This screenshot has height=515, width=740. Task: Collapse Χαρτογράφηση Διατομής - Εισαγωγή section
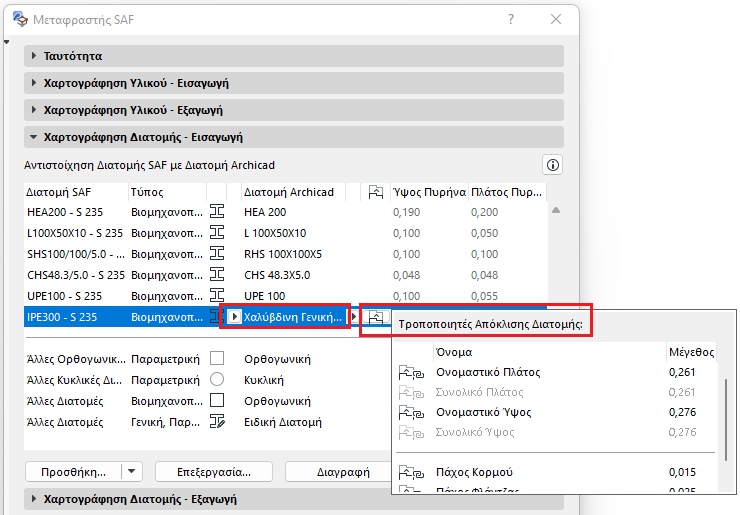[34, 137]
